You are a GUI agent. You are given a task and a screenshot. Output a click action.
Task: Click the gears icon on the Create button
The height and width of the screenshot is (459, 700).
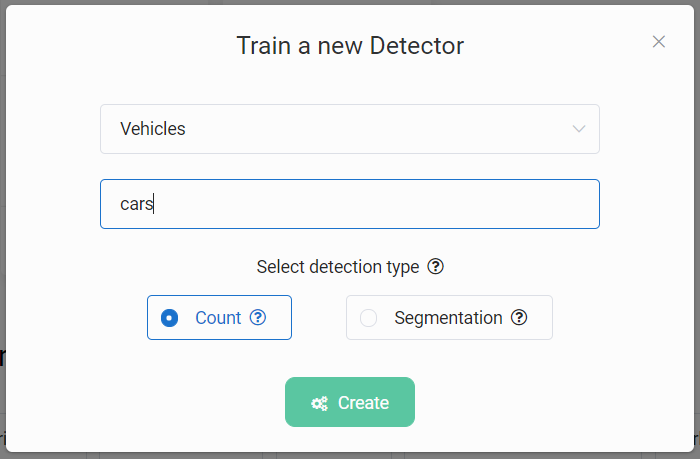click(319, 403)
